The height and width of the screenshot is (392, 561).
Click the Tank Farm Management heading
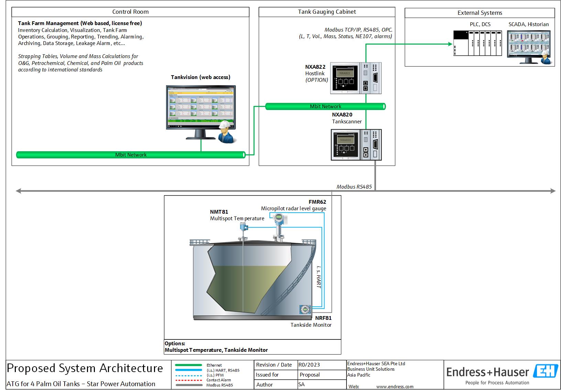80,23
